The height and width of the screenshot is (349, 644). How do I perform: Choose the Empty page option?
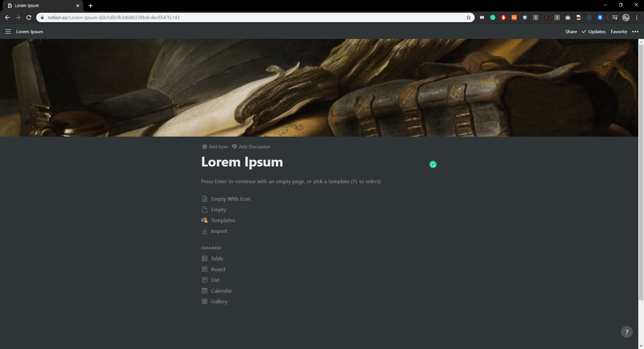click(x=214, y=209)
